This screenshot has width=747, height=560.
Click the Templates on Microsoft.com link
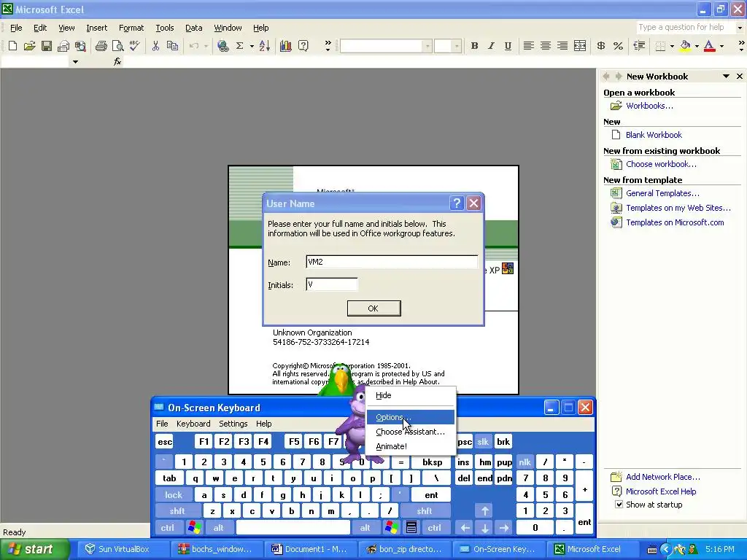[675, 222]
